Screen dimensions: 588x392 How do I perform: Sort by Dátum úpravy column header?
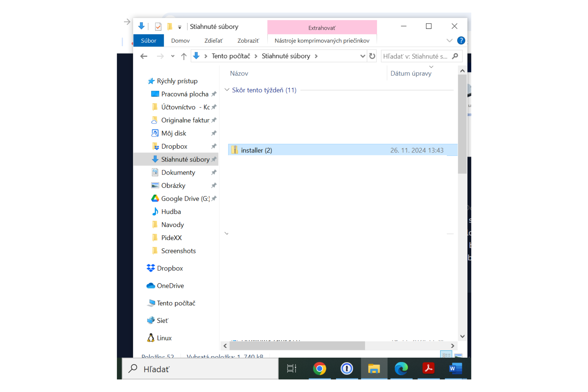click(x=411, y=73)
